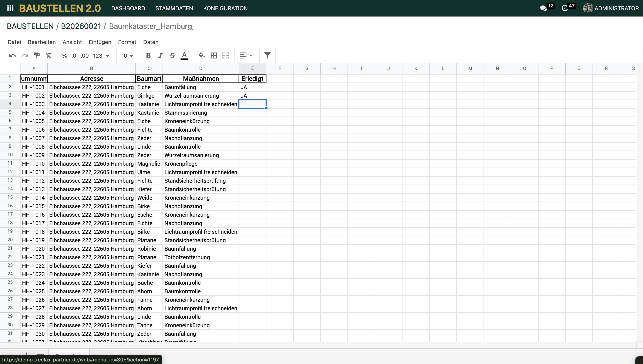Screen dimensions: 643x364
Task: Open the 123 number format dropdown
Action: coord(101,55)
